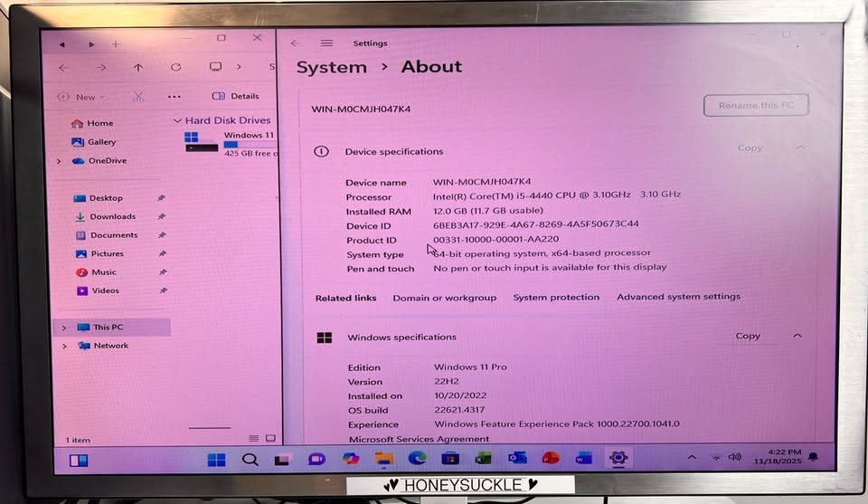Go up one folder level in File Explorer
Image resolution: width=868 pixels, height=504 pixels.
coord(138,68)
